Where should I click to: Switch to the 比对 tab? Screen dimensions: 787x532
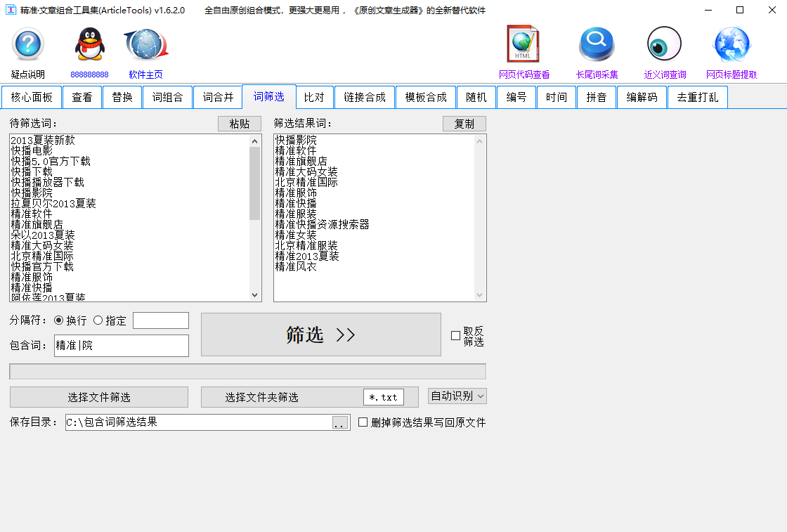pos(315,97)
